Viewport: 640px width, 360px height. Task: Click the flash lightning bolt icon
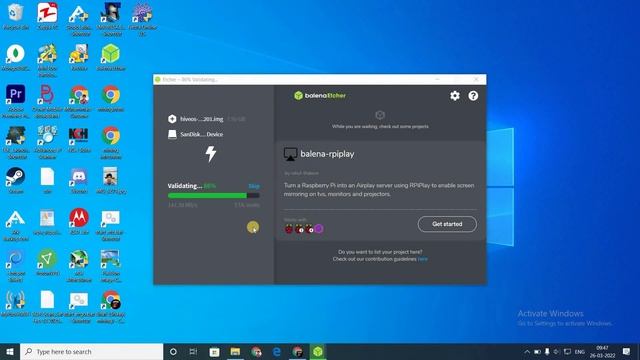pyautogui.click(x=211, y=153)
